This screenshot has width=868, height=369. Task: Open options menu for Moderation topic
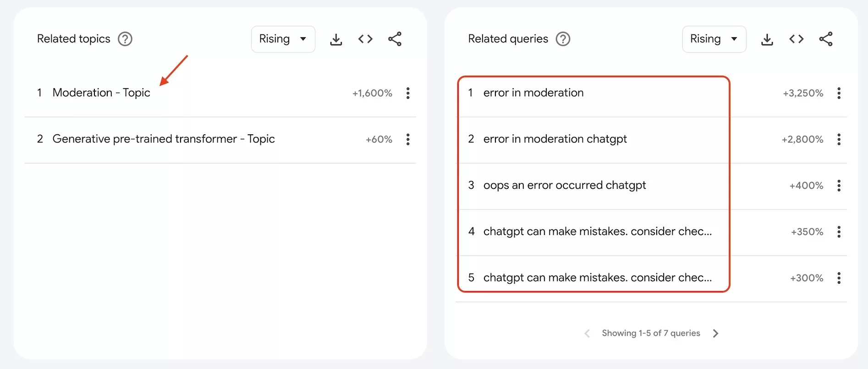[408, 94]
